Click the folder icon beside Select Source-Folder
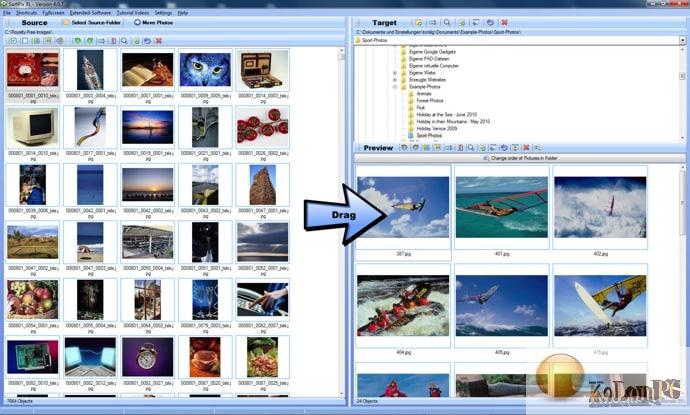Screen dimensions: 690x415 pyautogui.click(x=66, y=22)
